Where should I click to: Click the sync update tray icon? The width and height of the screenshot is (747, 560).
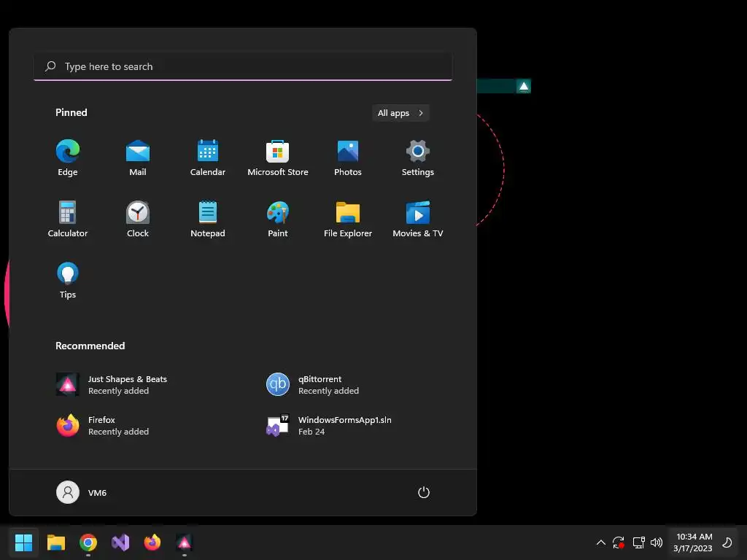tap(619, 542)
